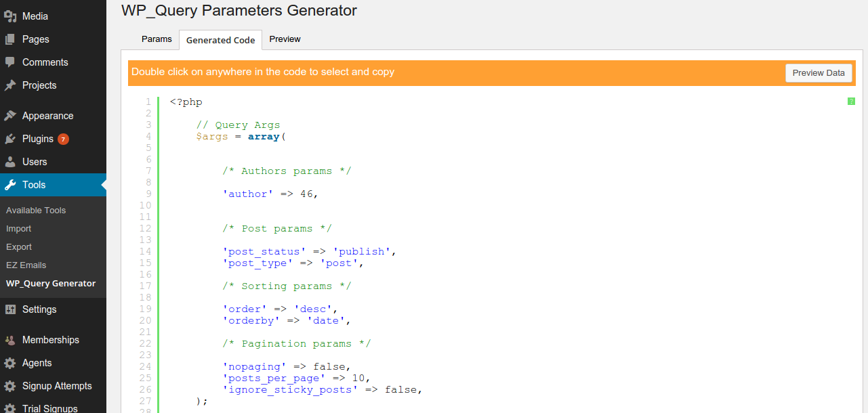This screenshot has width=868, height=413.
Task: Click the Plugins plug icon
Action: point(10,139)
